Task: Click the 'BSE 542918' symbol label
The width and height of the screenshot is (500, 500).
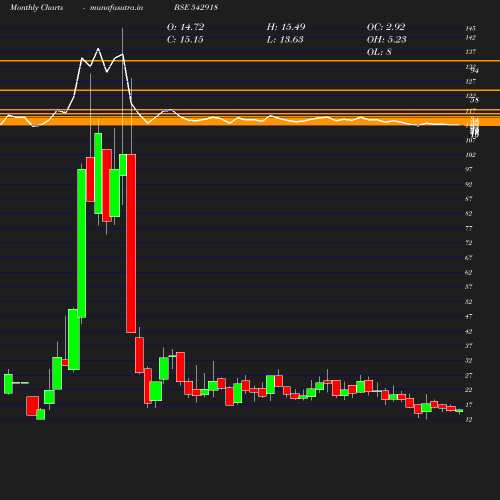Action: tap(196, 7)
